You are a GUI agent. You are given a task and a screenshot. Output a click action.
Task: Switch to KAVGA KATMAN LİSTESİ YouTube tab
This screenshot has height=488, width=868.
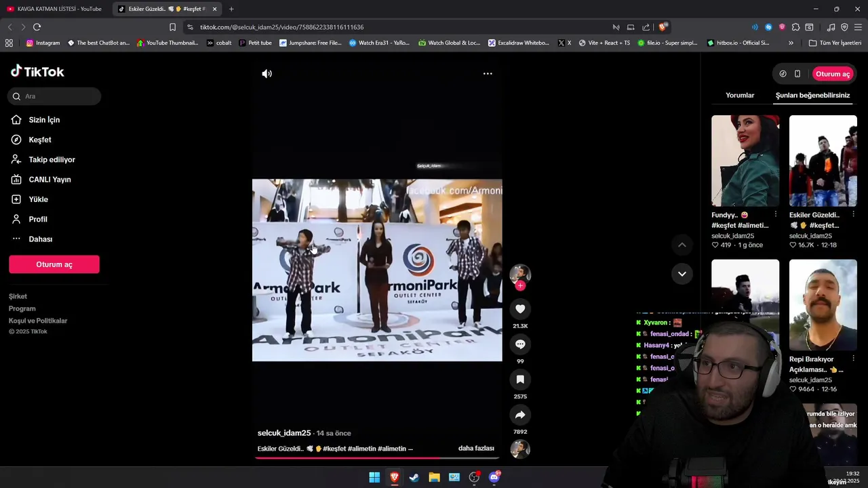point(54,9)
